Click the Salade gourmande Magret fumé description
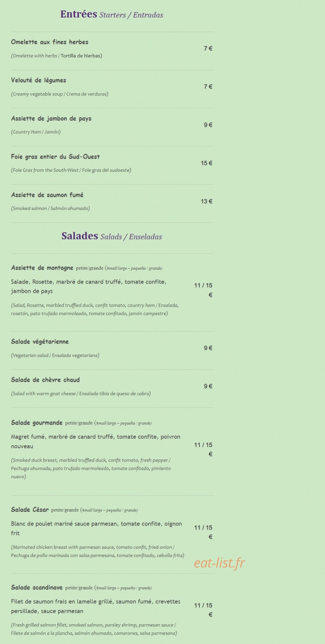Viewport: 325px width, 644px height. 96,441
